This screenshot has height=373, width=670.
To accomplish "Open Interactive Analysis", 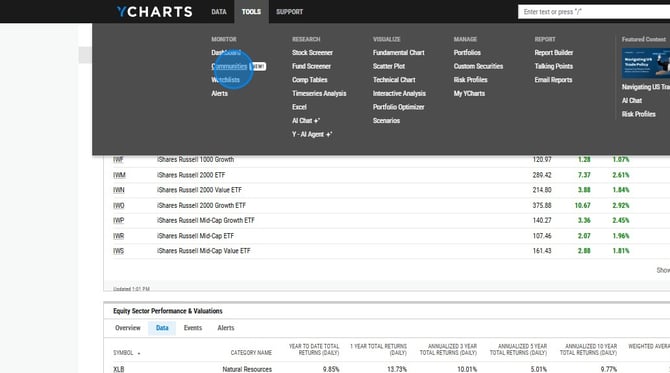I will pos(399,94).
